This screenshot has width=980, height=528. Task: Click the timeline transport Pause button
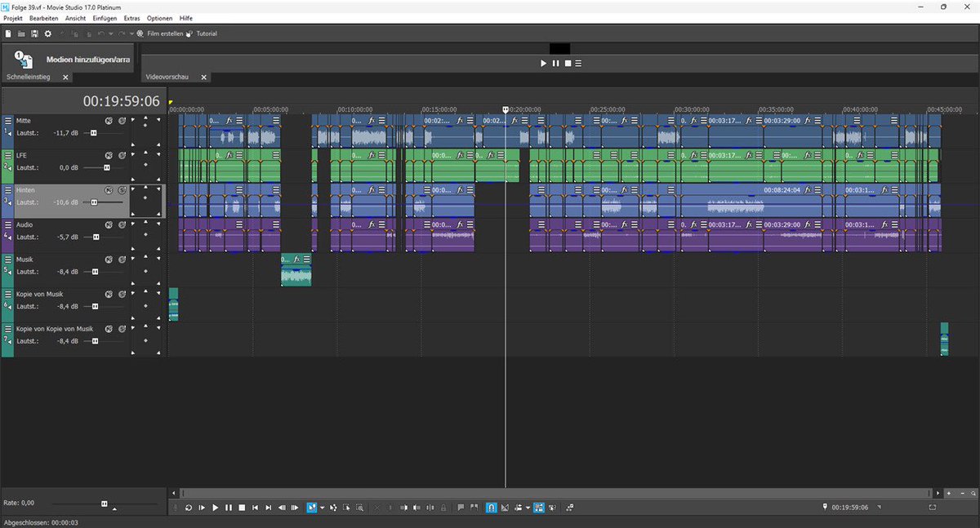[229, 508]
